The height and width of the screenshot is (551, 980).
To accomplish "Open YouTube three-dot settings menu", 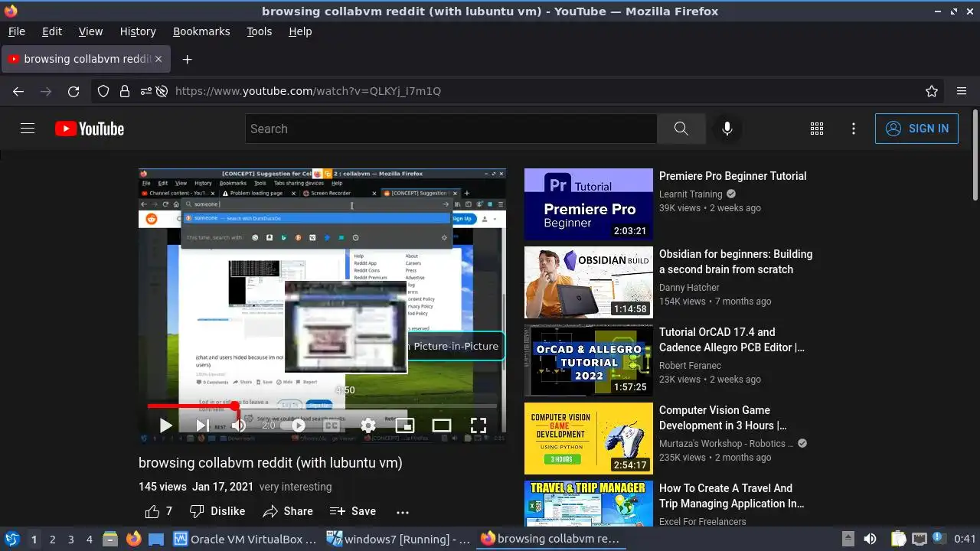I will (854, 129).
